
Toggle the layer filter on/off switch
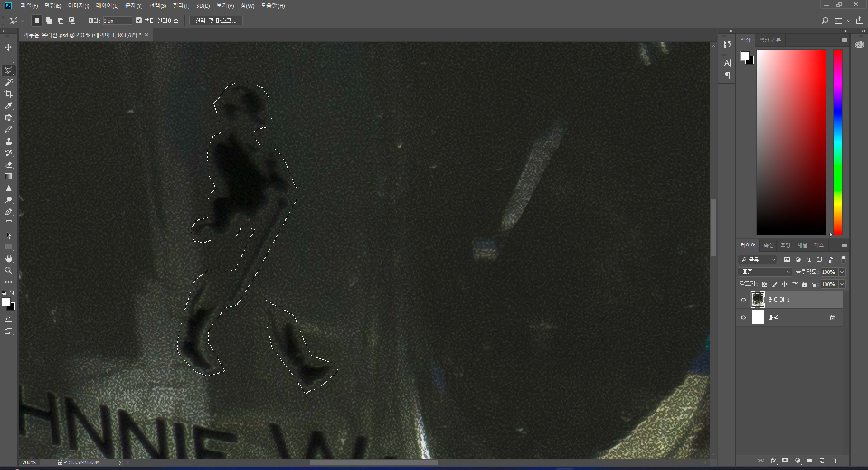tap(843, 259)
